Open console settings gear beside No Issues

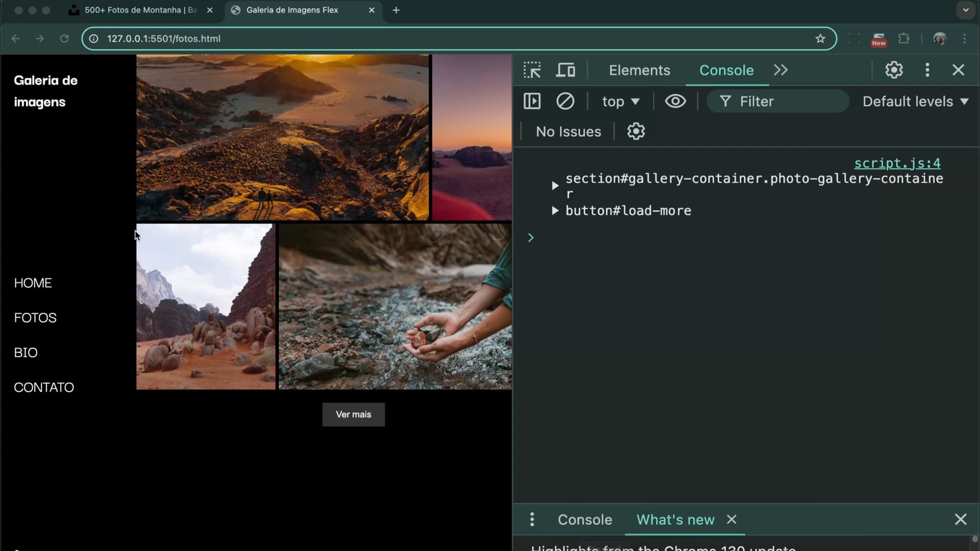636,132
